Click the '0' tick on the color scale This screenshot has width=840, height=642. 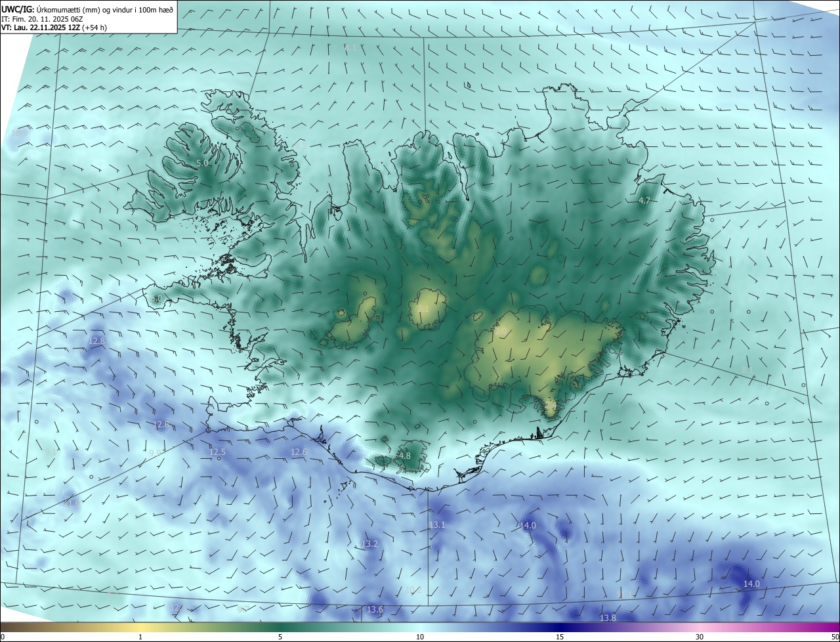click(3, 637)
